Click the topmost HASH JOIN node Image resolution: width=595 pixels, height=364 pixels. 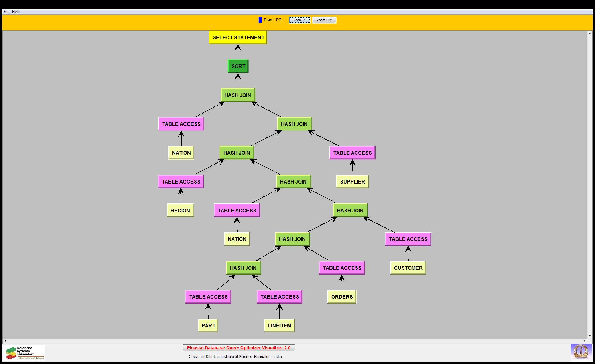[238, 95]
